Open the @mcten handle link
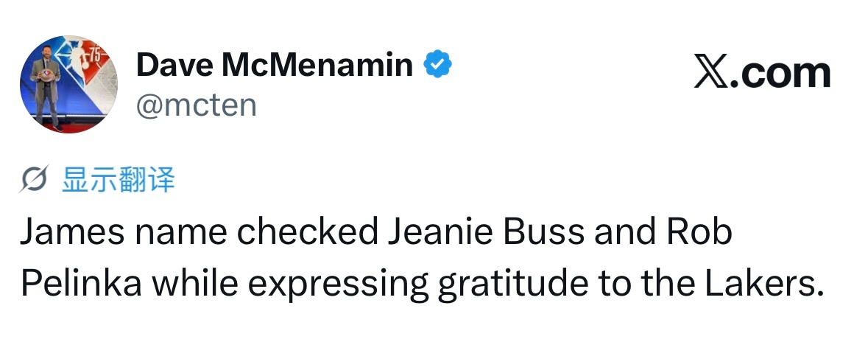Screen dimensions: 868x345 click(x=197, y=105)
